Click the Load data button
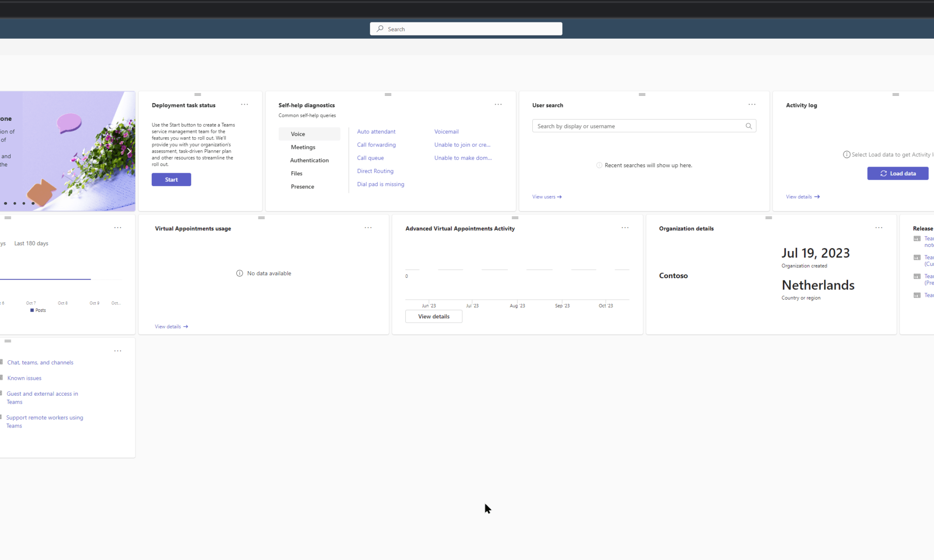The image size is (934, 560). (x=897, y=173)
